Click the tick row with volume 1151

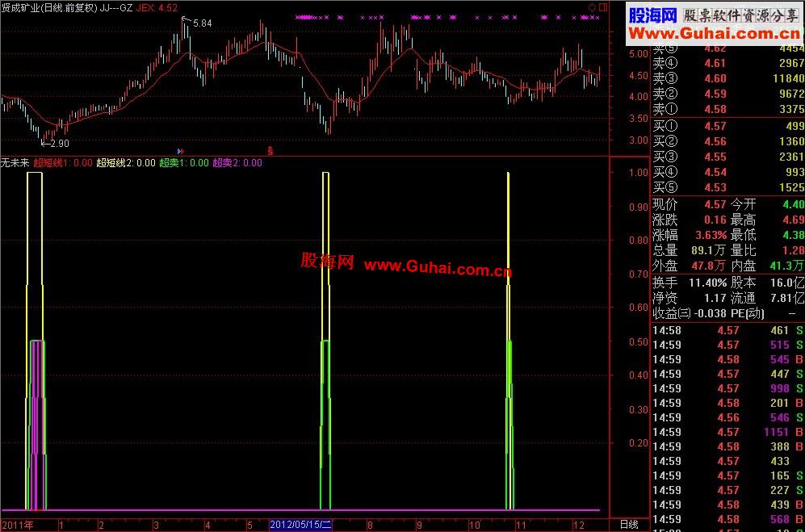pos(728,432)
